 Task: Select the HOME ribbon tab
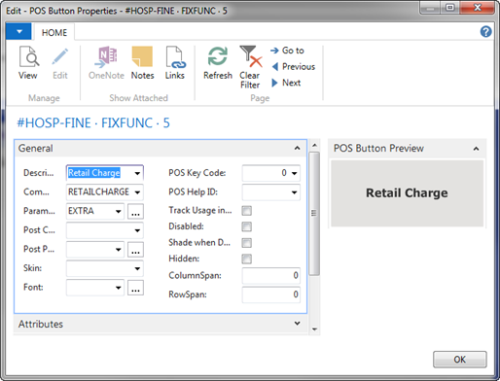pos(54,33)
